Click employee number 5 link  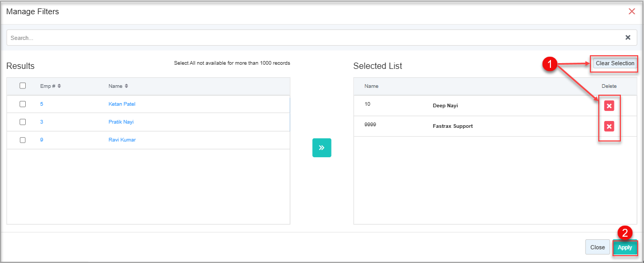coord(42,104)
